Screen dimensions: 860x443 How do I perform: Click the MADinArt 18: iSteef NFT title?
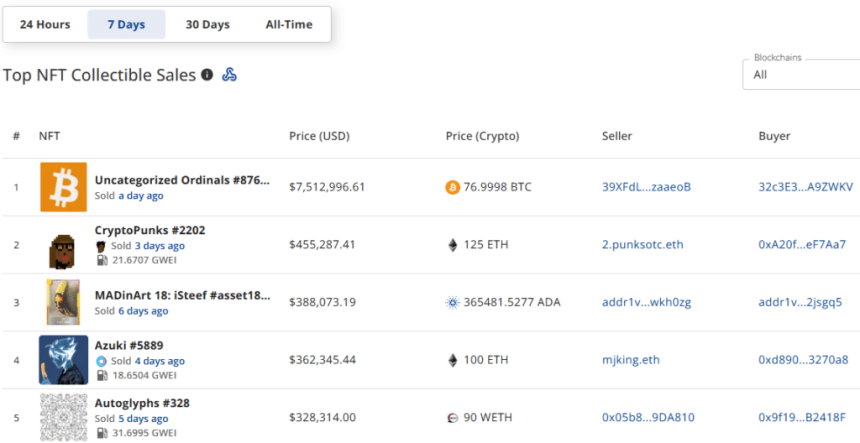[x=182, y=296]
